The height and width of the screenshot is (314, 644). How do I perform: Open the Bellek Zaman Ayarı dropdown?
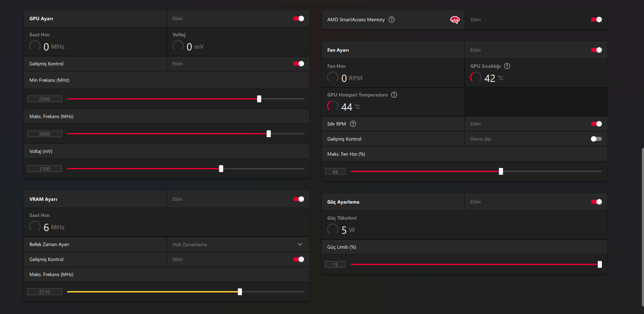coord(238,244)
